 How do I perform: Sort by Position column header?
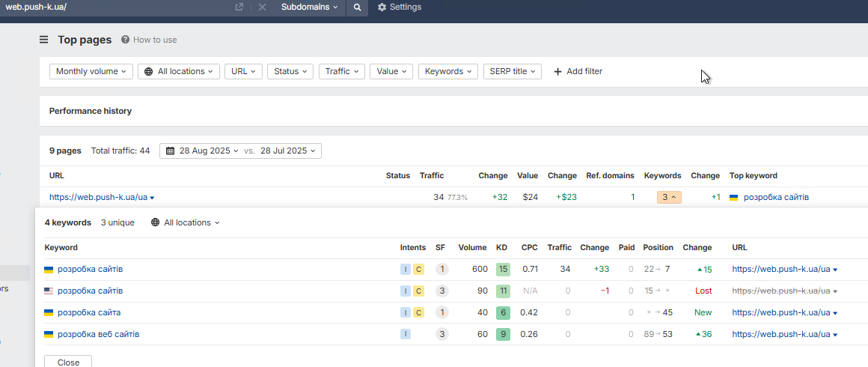click(658, 247)
